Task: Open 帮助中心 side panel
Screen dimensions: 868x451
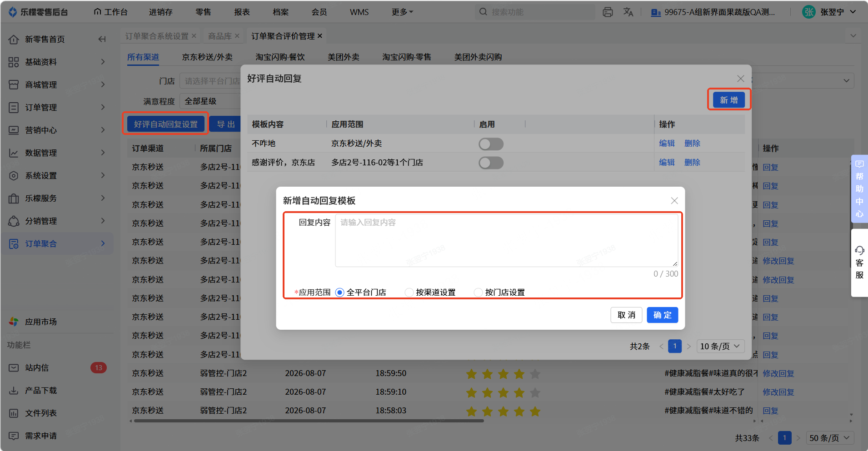Action: pyautogui.click(x=859, y=188)
